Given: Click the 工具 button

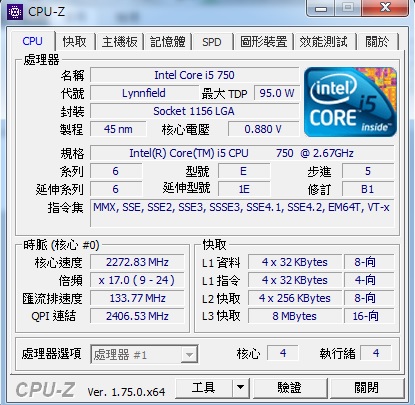Looking at the screenshot, I should tap(203, 388).
